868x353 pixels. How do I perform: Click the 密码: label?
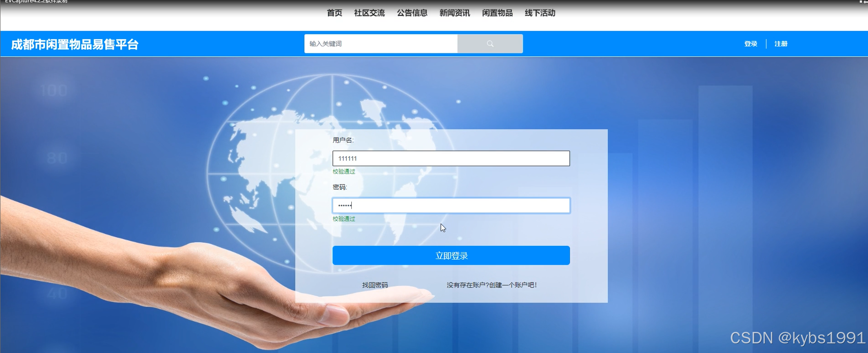[340, 187]
